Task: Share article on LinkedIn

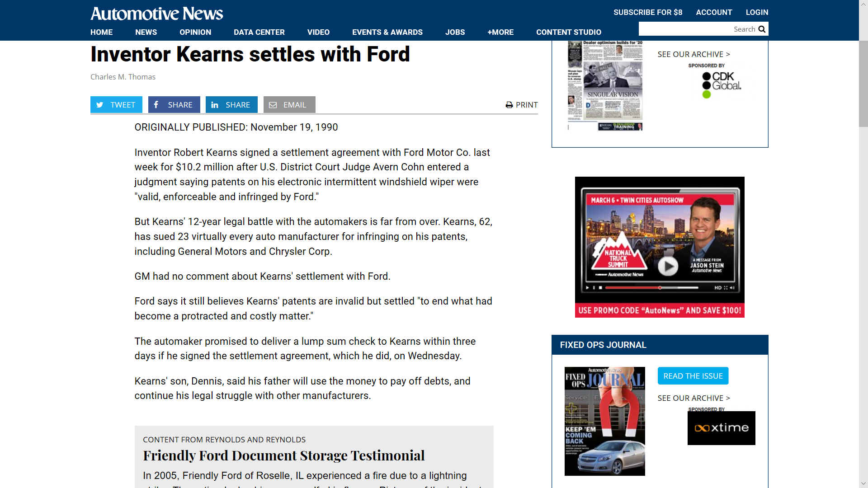Action: tap(231, 105)
